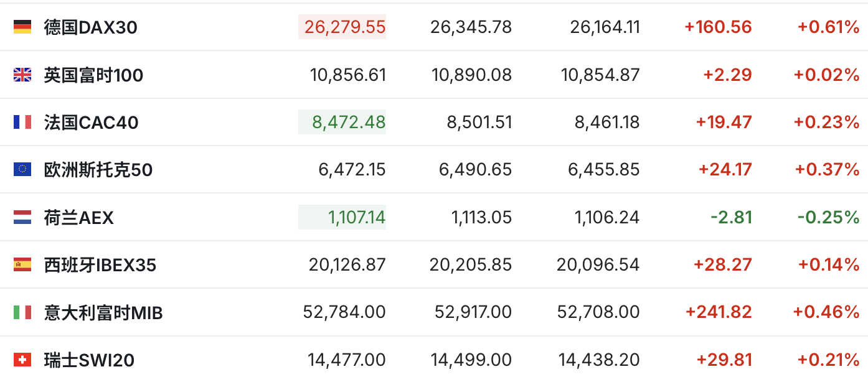The width and height of the screenshot is (868, 382).
Task: Click the Swiss flag icon
Action: [22, 360]
